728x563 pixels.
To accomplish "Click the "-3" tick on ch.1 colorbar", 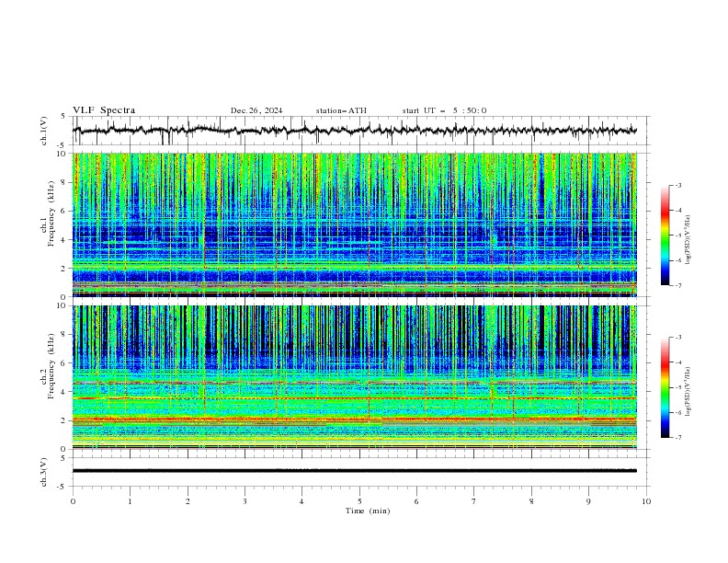I will click(677, 185).
